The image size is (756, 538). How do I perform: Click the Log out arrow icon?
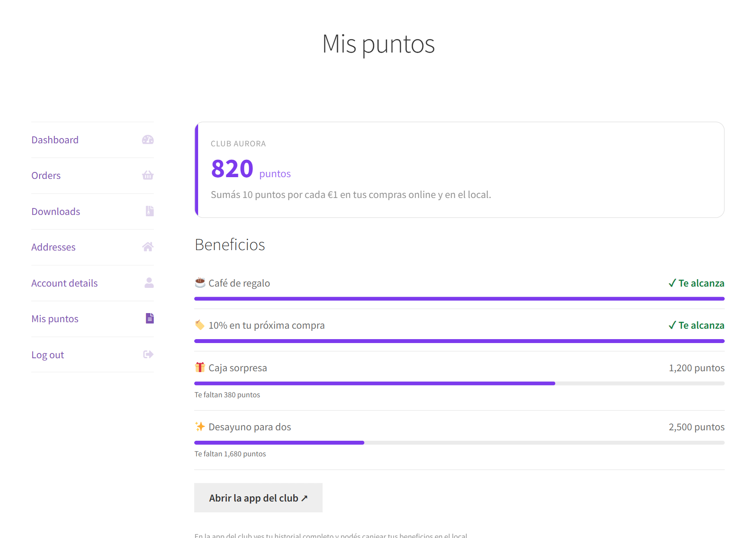(x=148, y=354)
